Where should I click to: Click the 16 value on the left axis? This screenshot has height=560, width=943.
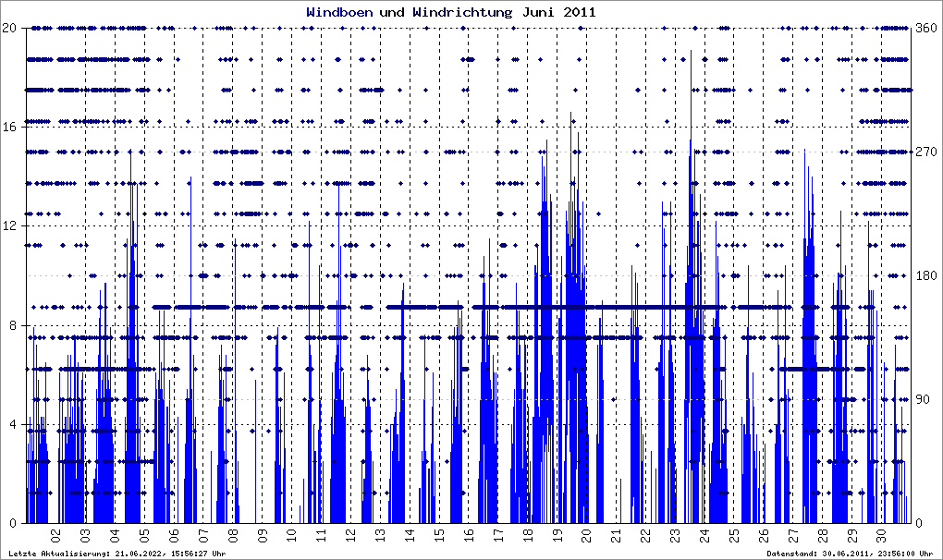[x=9, y=127]
